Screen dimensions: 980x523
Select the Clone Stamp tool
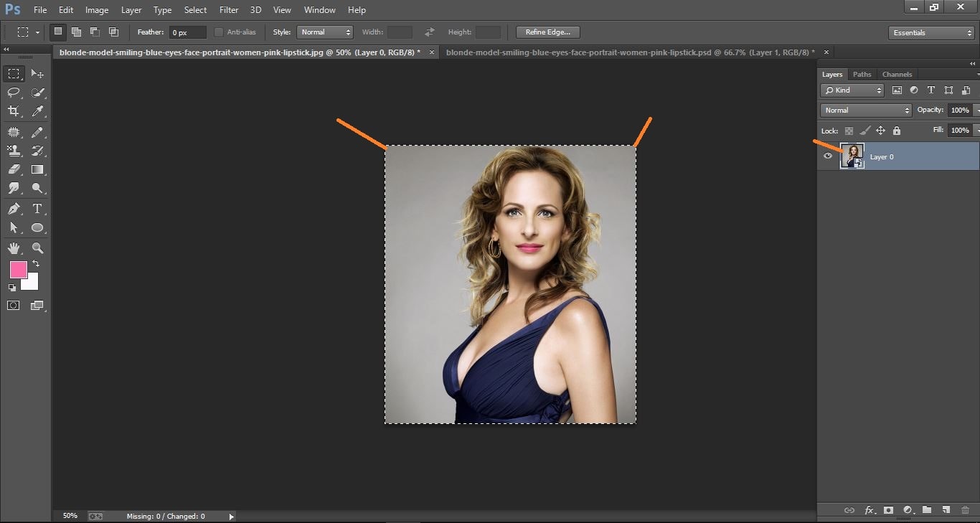[14, 151]
